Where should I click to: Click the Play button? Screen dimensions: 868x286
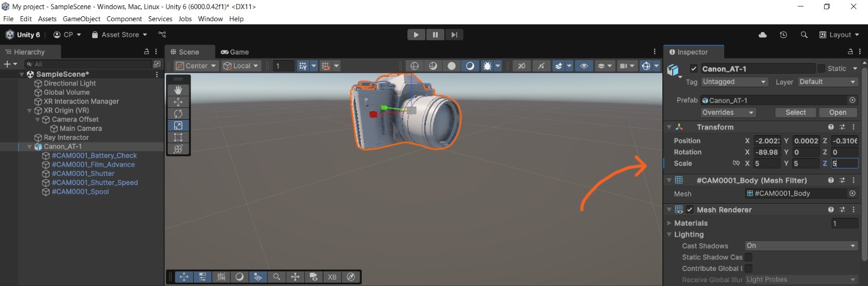[416, 35]
